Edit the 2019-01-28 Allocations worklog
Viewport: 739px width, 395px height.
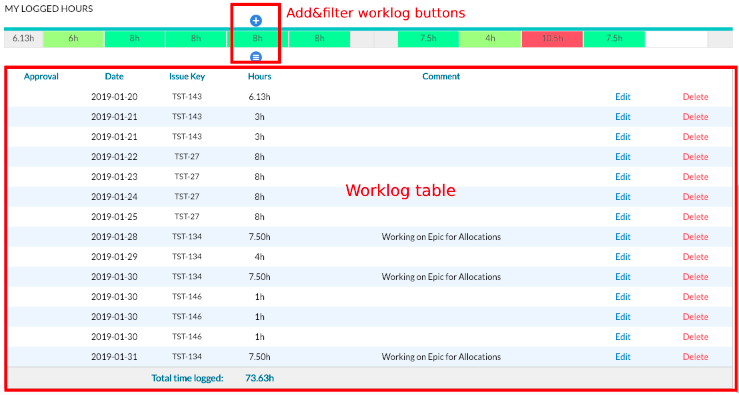click(x=623, y=237)
